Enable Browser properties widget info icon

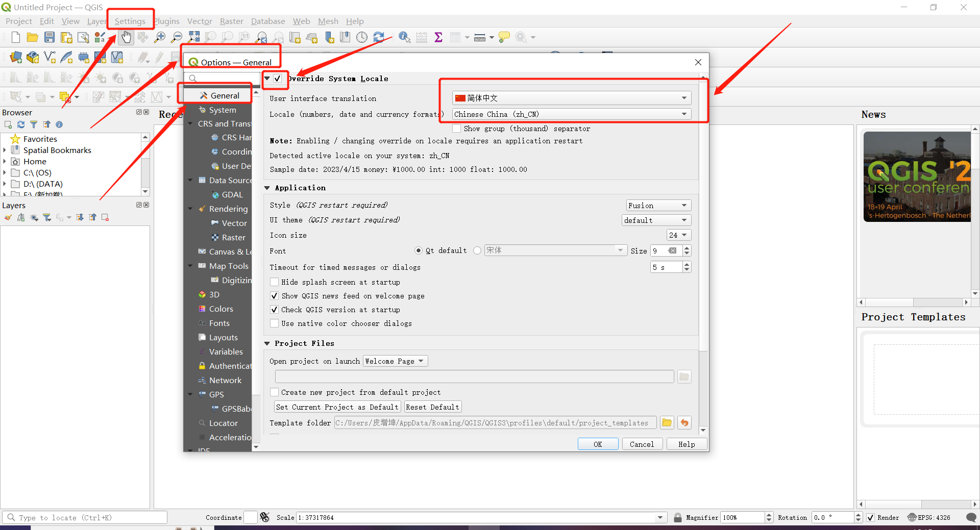59,124
